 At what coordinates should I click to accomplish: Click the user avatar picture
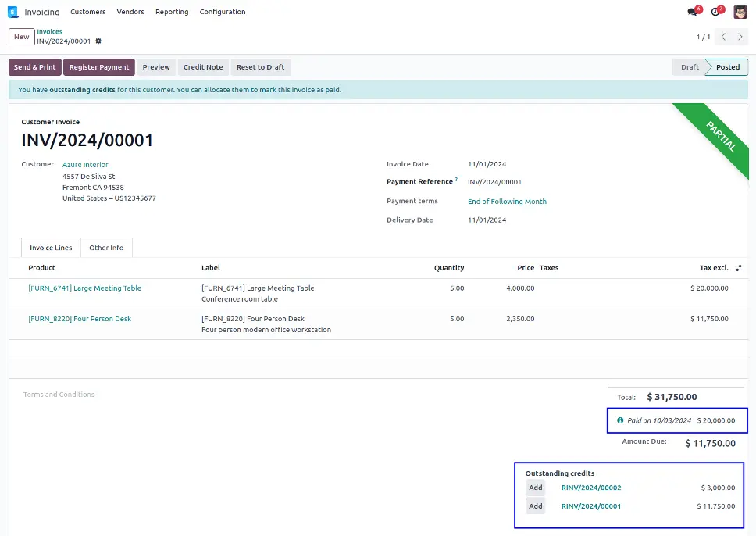click(740, 12)
